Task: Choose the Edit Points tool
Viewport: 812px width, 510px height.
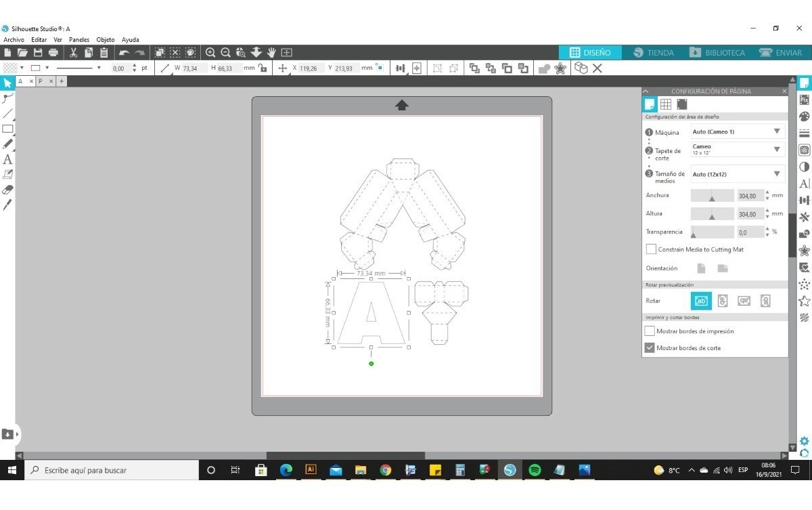Action: [7, 98]
